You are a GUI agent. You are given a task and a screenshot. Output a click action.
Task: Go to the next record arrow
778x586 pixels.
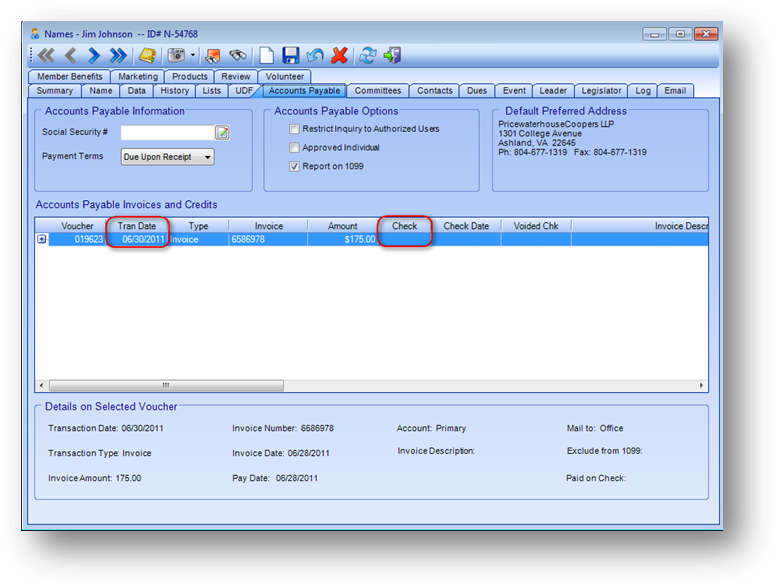coord(94,55)
